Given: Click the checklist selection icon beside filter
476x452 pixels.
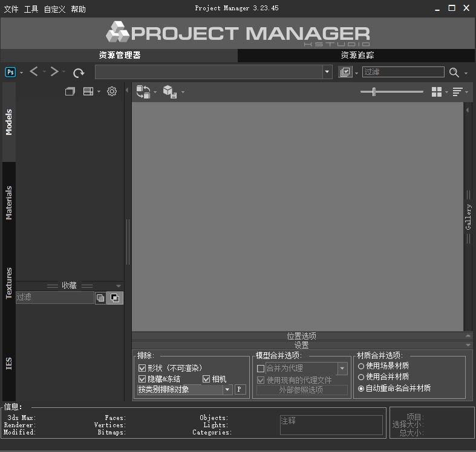Looking at the screenshot, I should tap(345, 72).
